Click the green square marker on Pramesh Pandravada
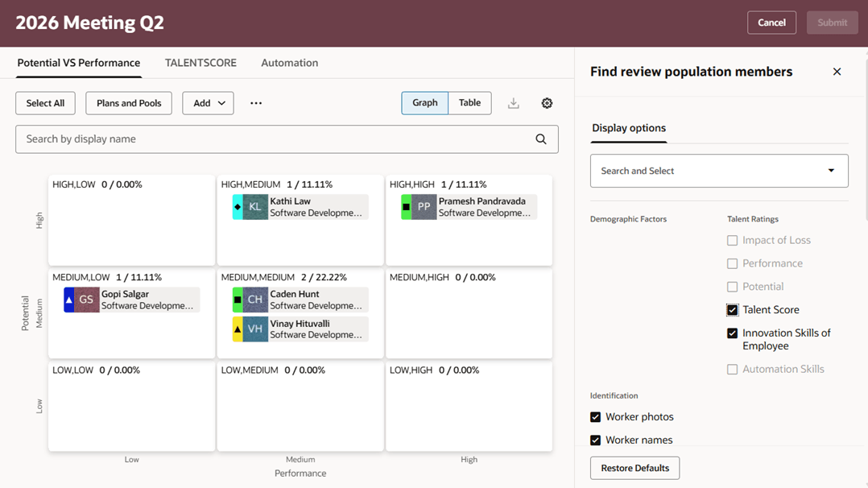This screenshot has height=488, width=868. 407,207
